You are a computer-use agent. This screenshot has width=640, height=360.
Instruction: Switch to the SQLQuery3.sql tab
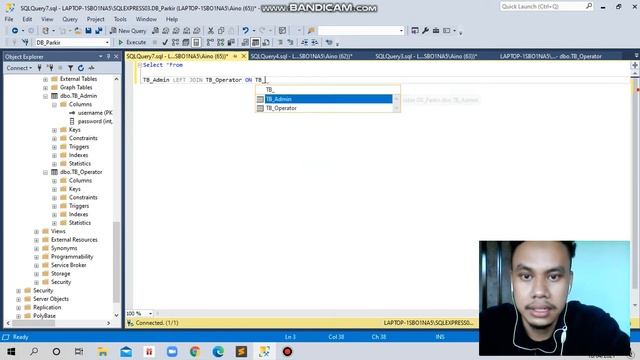click(x=426, y=56)
